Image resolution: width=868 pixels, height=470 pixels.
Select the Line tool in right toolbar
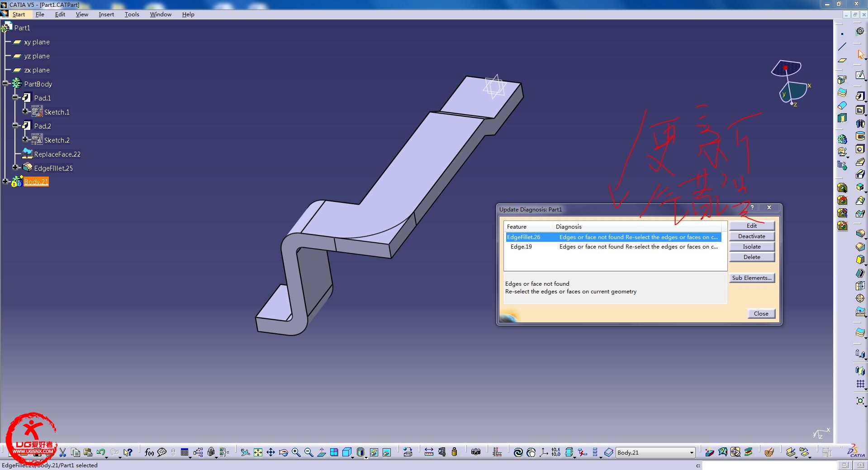(842, 47)
